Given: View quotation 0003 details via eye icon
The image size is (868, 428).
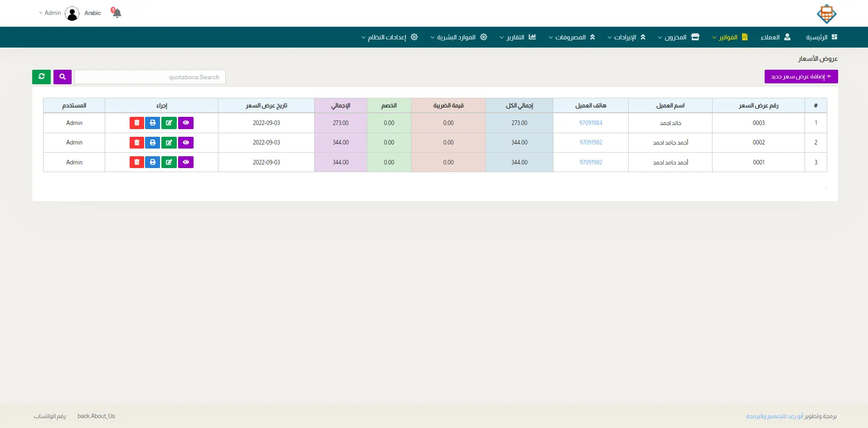Looking at the screenshot, I should [186, 123].
